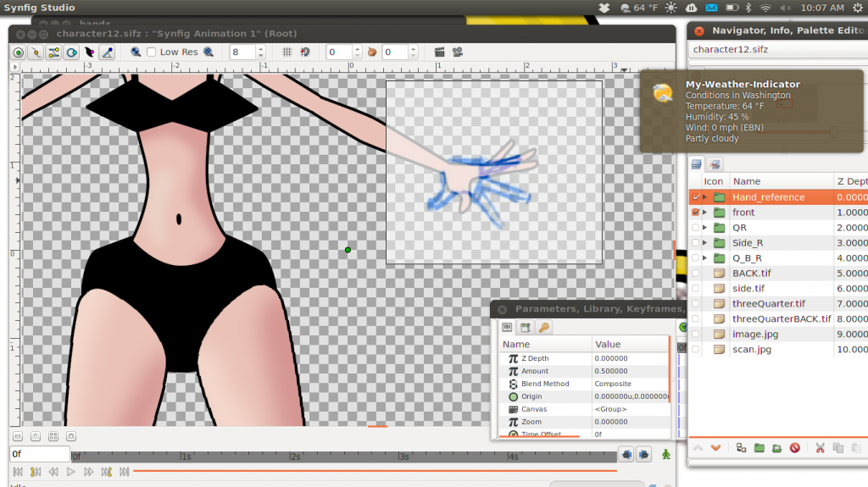This screenshot has height=487, width=868.
Task: Expand the Q_B_R layer group
Action: tap(704, 257)
